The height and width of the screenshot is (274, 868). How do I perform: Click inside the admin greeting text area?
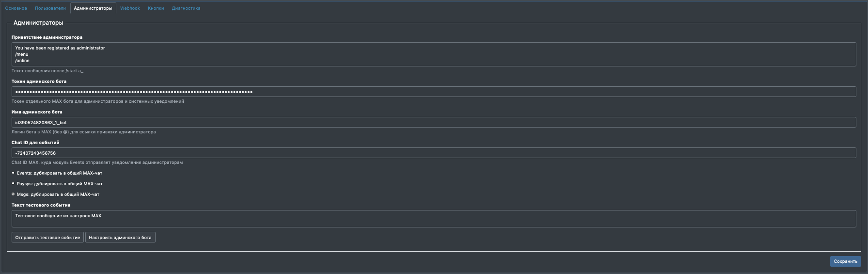(x=433, y=54)
